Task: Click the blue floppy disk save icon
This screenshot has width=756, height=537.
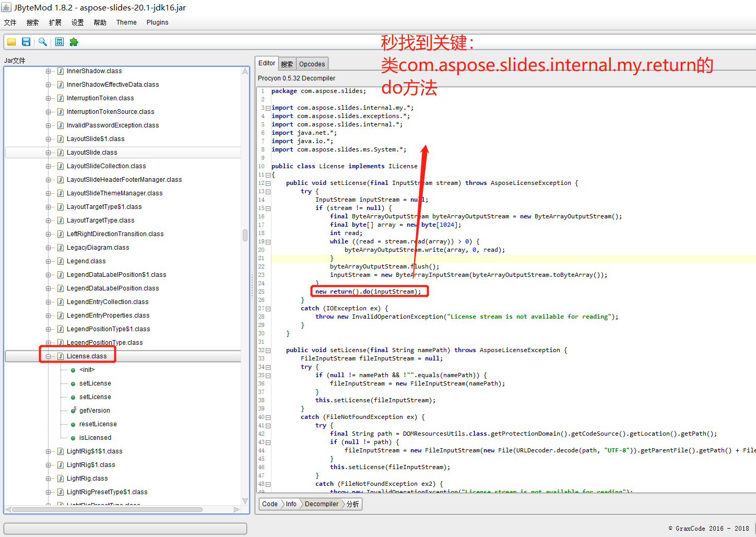Action: tap(26, 42)
